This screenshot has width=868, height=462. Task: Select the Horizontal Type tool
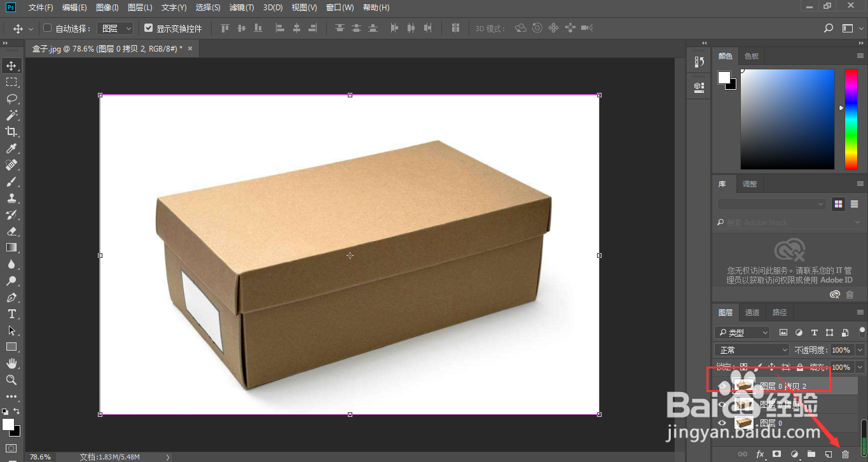tap(11, 314)
